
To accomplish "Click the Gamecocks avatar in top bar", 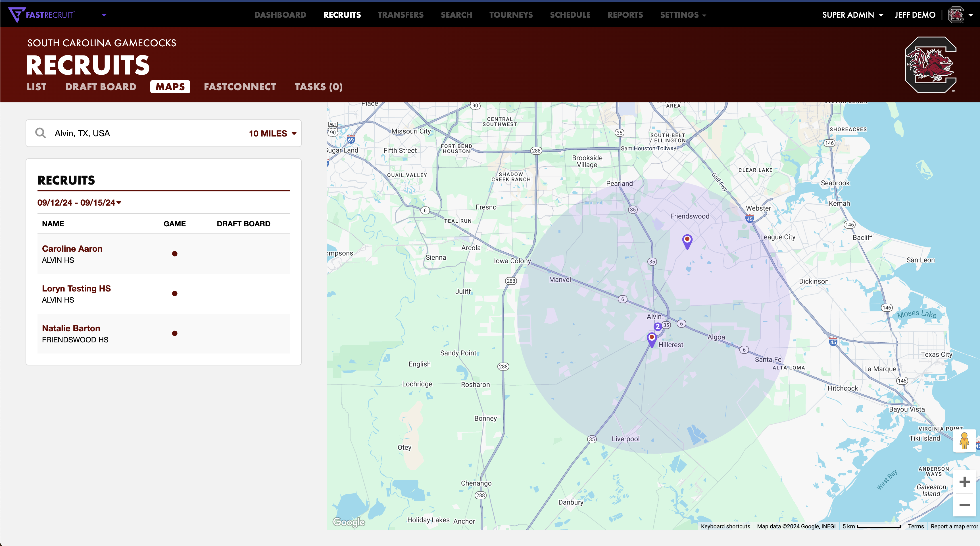I will click(956, 15).
